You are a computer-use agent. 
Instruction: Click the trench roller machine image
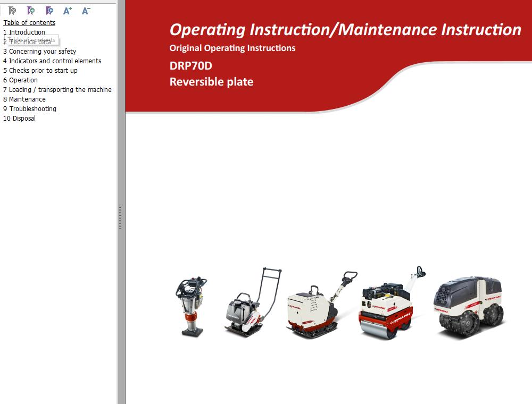pyautogui.click(x=469, y=307)
